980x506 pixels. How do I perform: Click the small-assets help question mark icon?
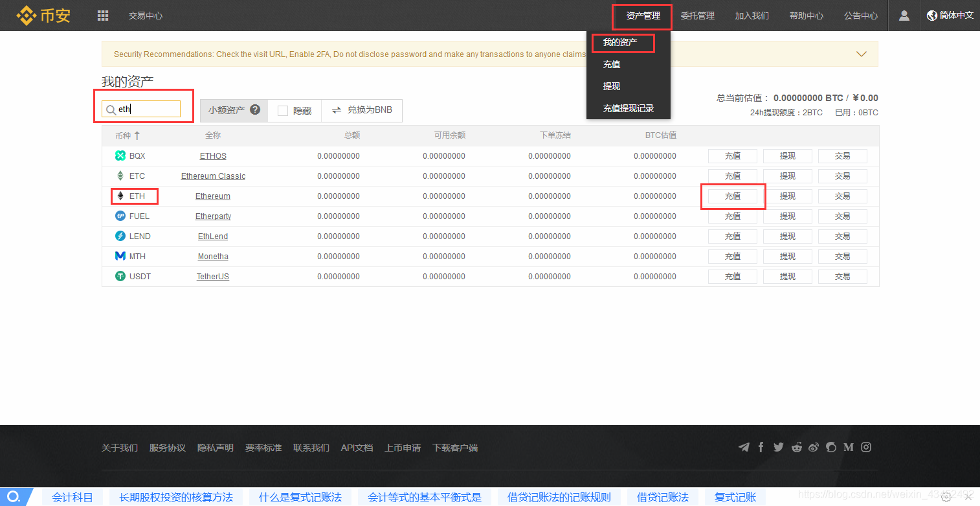[255, 110]
